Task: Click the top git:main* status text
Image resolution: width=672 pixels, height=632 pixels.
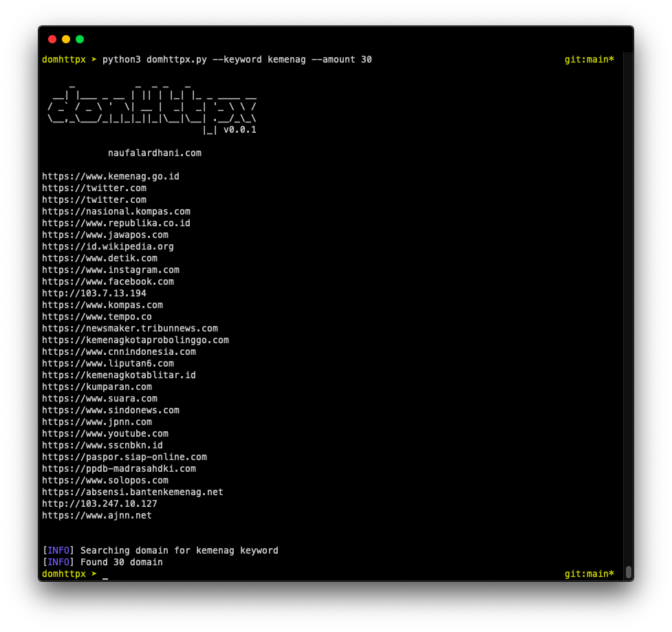Action: tap(589, 60)
